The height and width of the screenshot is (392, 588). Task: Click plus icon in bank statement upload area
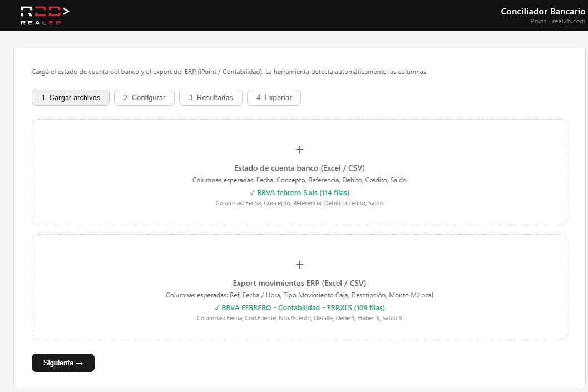point(299,150)
